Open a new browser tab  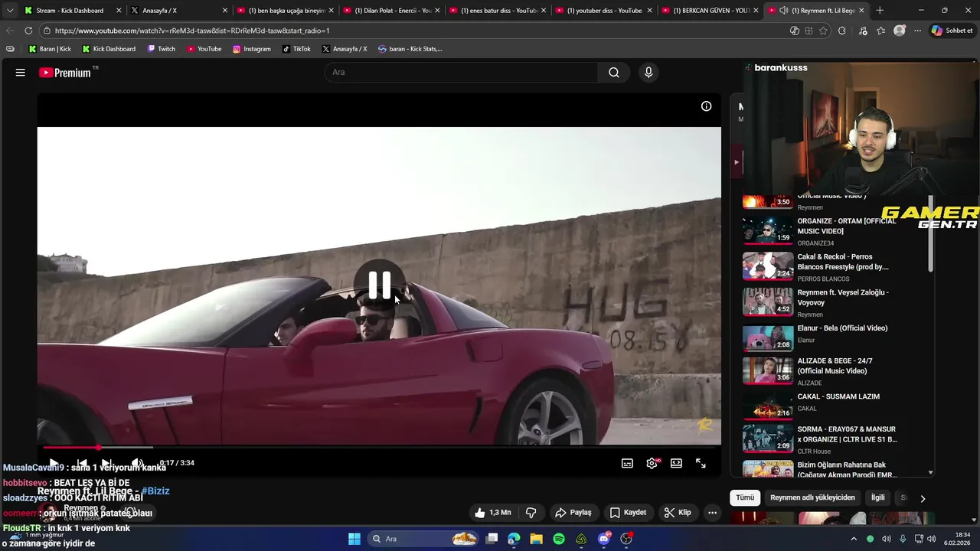[880, 11]
